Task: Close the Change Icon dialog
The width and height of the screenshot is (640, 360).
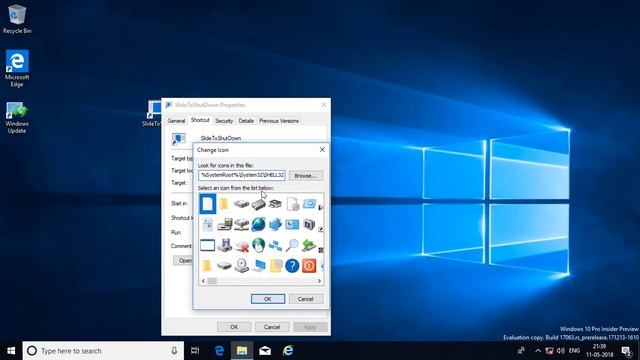Action: point(322,150)
